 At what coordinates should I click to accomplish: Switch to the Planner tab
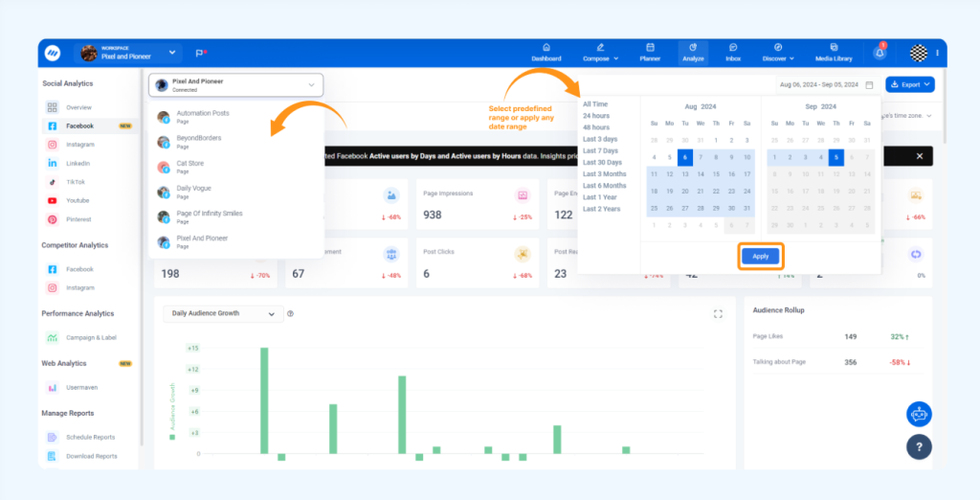pos(650,53)
